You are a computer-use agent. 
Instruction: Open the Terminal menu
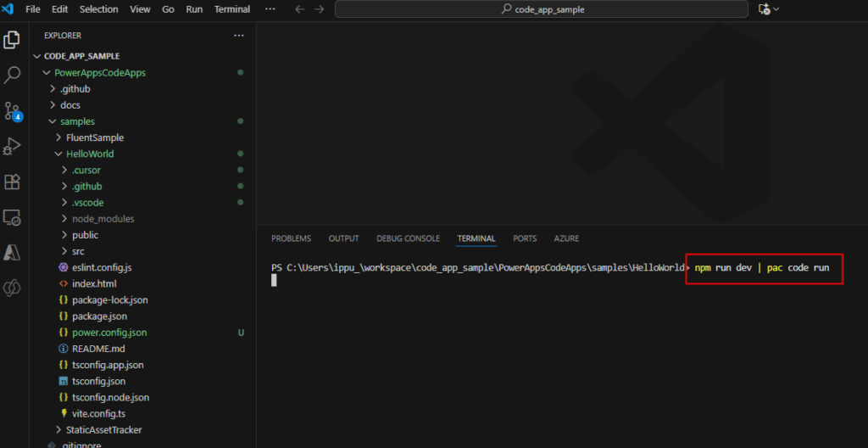pos(232,8)
